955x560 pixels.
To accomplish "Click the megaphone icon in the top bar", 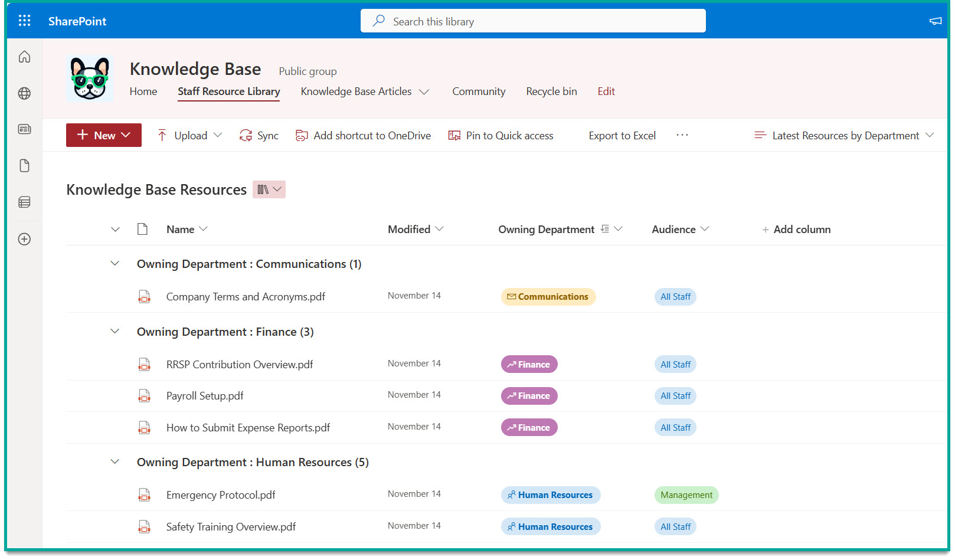I will click(x=935, y=20).
